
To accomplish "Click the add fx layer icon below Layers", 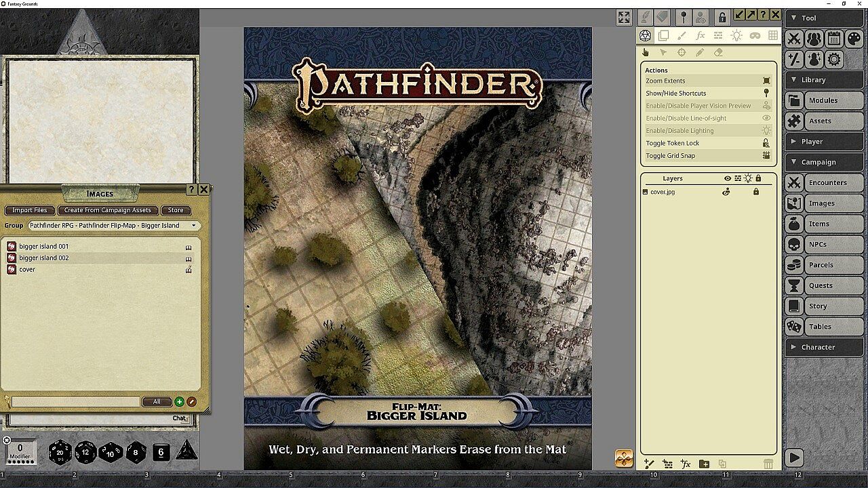I will (x=686, y=464).
